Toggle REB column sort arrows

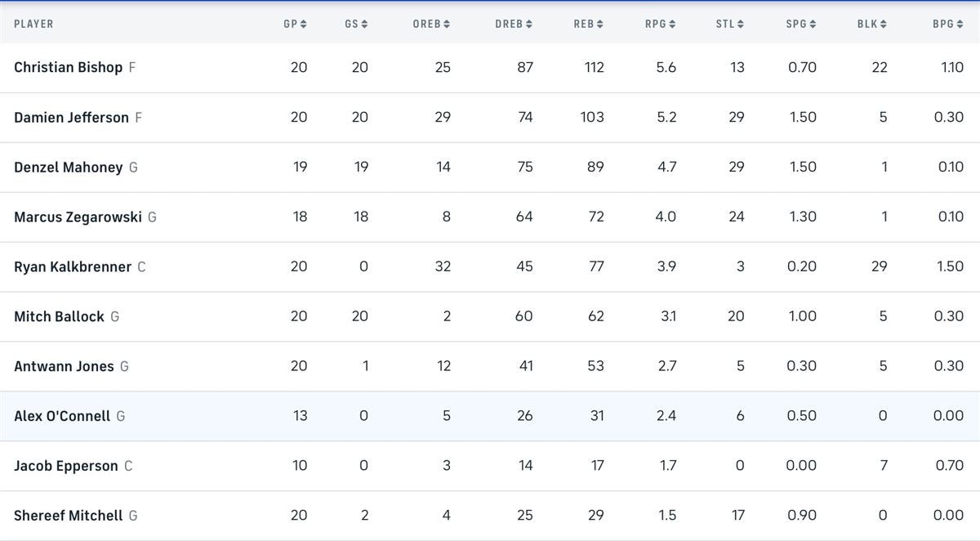tap(601, 25)
